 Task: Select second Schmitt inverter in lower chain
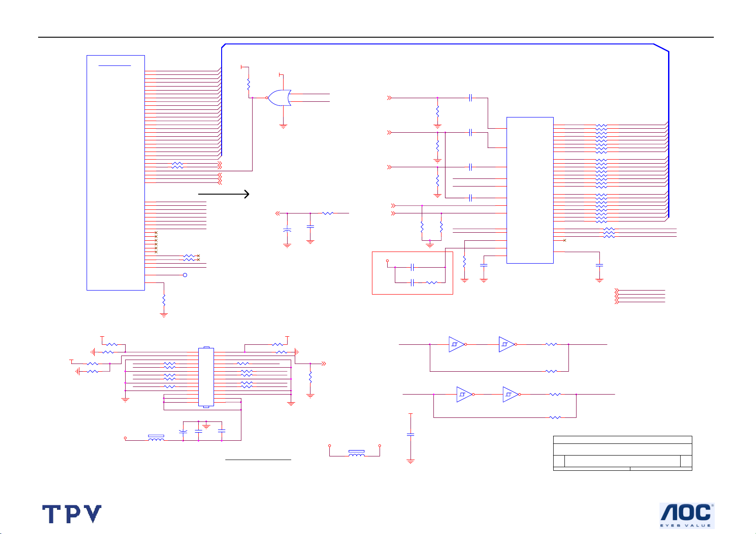pos(511,395)
